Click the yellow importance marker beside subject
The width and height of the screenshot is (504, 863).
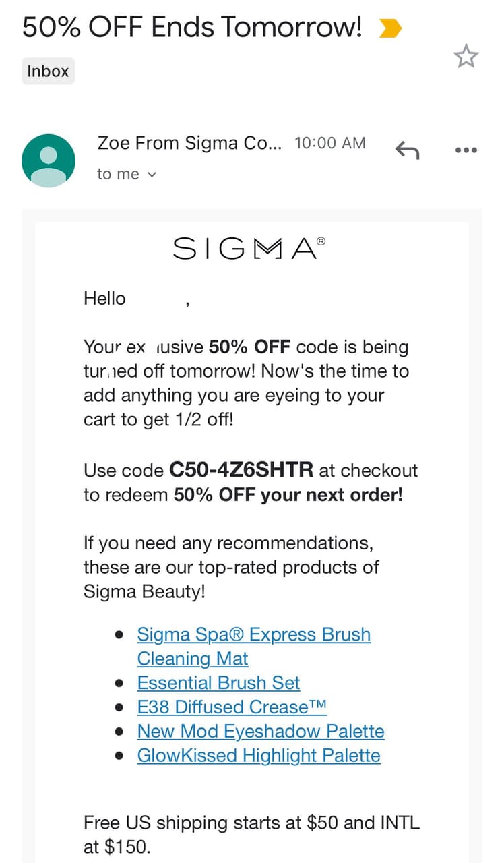coord(391,28)
